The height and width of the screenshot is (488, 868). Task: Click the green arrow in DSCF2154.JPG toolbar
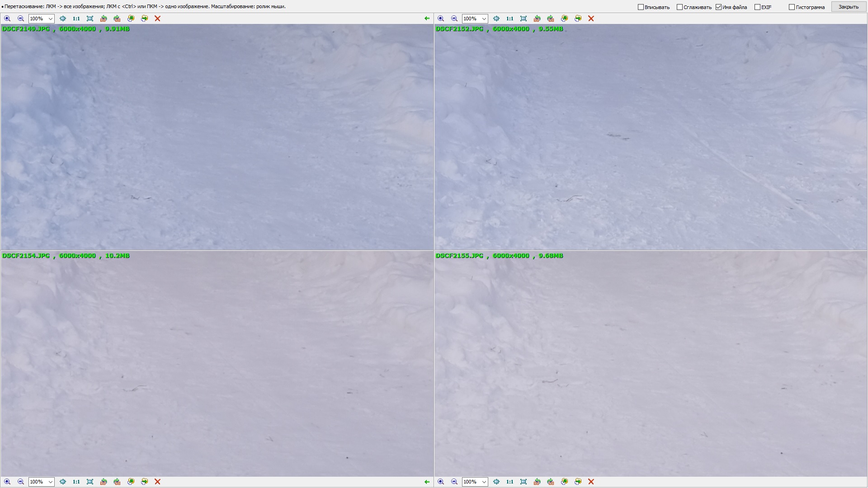tap(427, 482)
